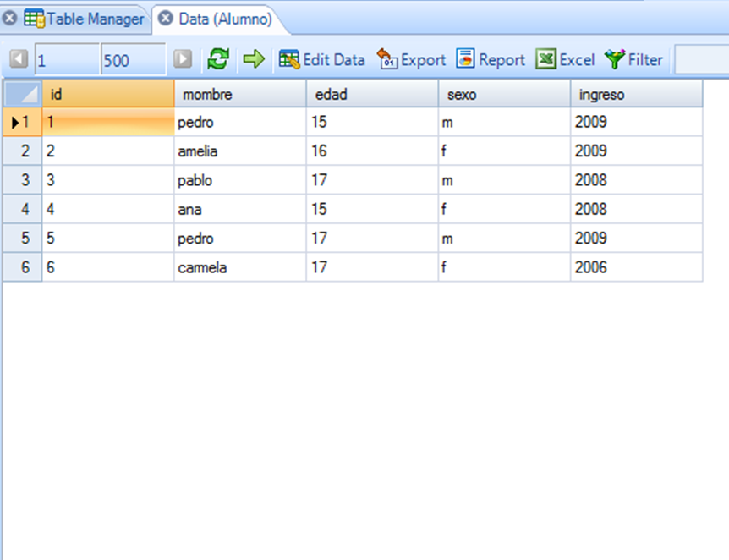The height and width of the screenshot is (560, 729).
Task: Close the Table Manager tab
Action: coord(10,18)
